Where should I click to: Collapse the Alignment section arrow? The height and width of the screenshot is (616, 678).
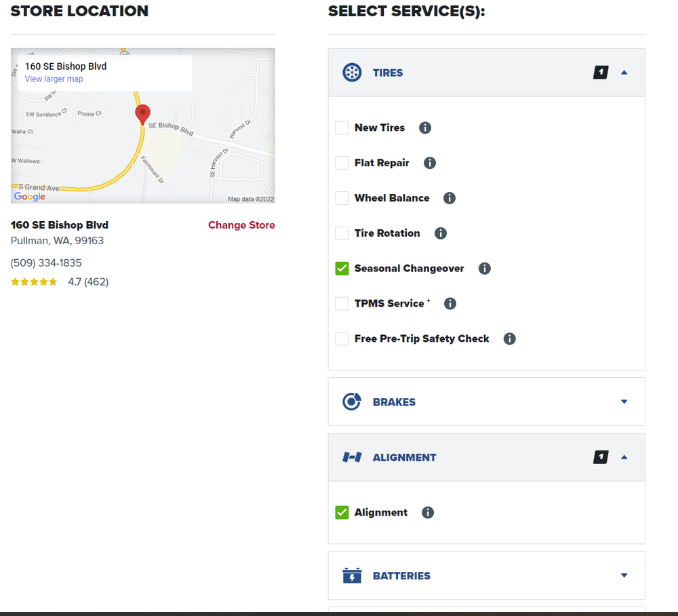click(x=624, y=457)
